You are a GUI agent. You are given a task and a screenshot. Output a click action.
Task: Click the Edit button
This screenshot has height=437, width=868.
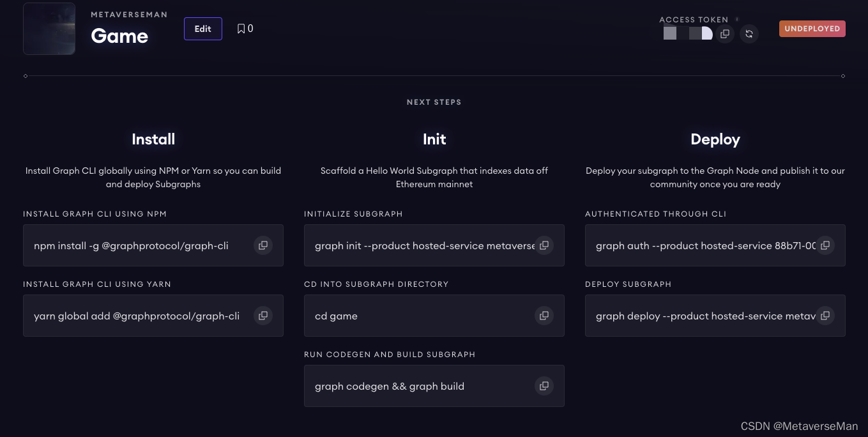pos(203,29)
